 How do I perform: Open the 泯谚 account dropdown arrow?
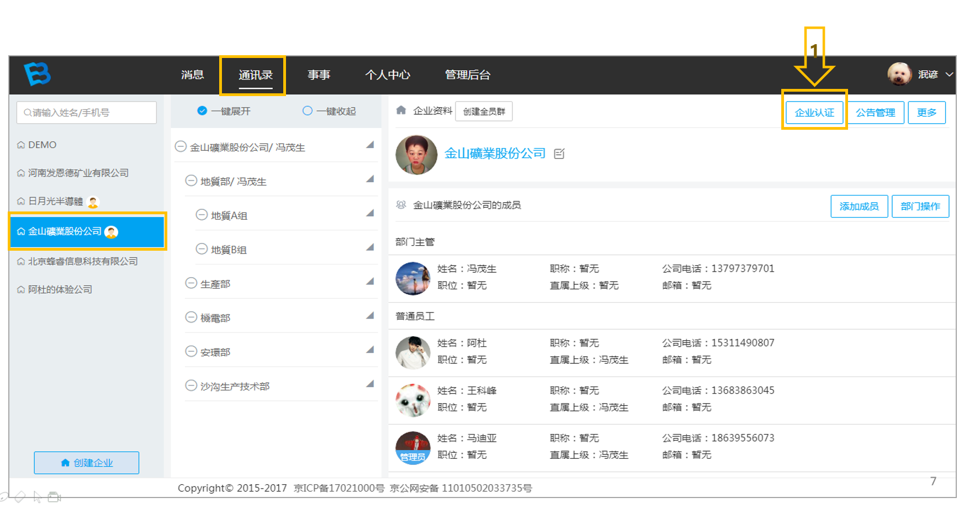click(x=949, y=75)
